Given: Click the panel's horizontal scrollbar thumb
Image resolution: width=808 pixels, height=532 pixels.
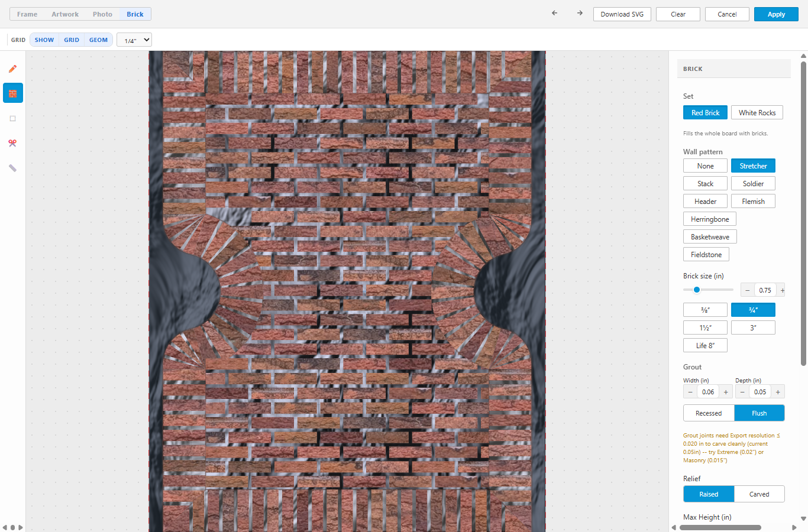Looking at the screenshot, I should 720,527.
